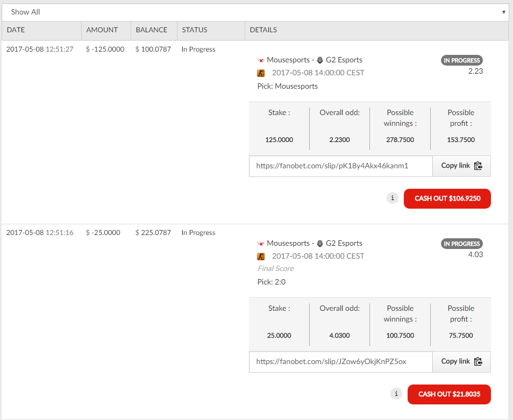
Task: Click stake value 125.0000
Action: [279, 140]
